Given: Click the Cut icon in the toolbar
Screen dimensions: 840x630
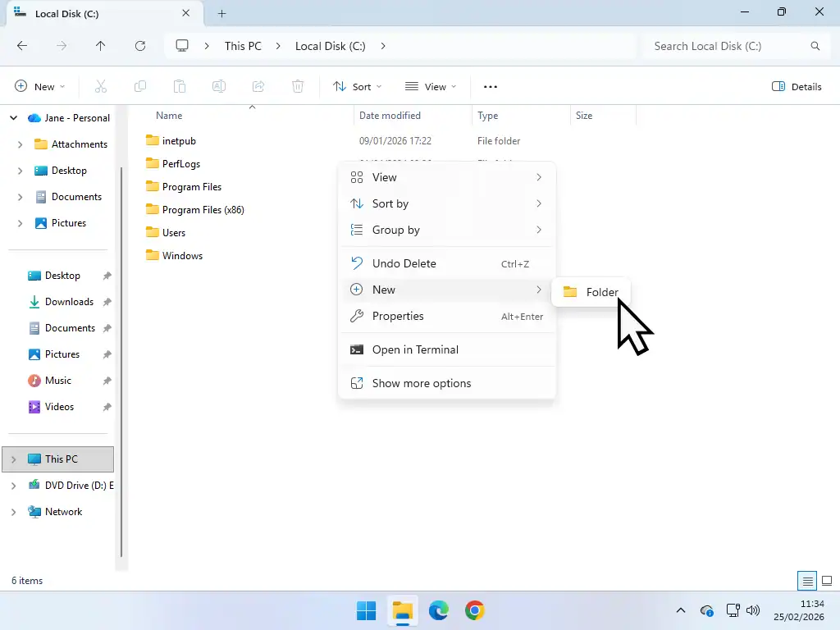Looking at the screenshot, I should click(101, 86).
